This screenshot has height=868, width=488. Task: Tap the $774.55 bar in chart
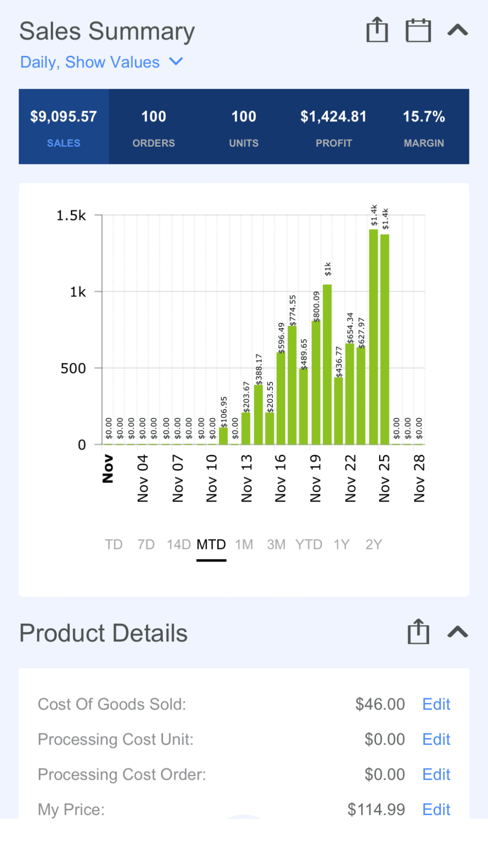click(292, 386)
